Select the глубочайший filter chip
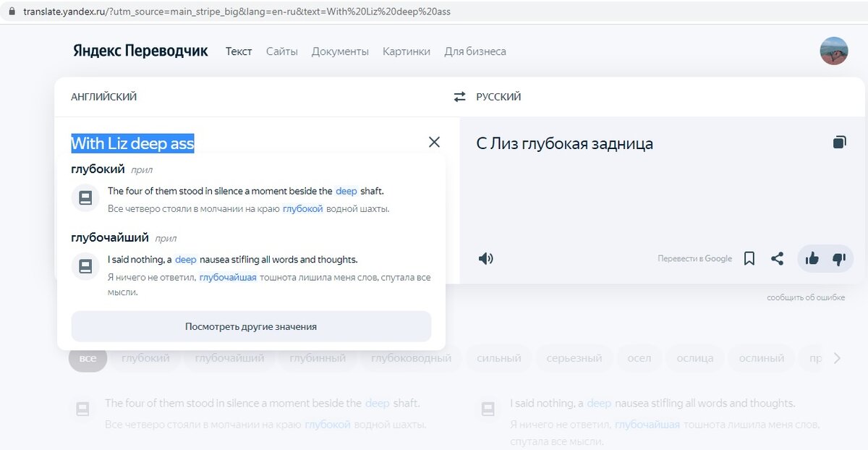 [231, 357]
